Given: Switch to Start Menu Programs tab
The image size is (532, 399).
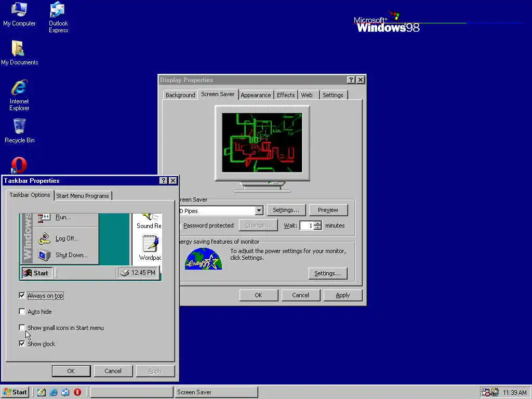Looking at the screenshot, I should point(83,196).
